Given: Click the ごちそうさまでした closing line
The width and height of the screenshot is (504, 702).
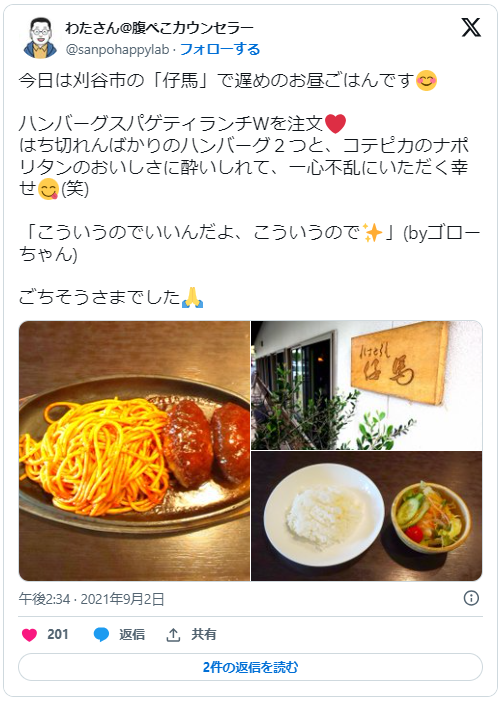Looking at the screenshot, I should coord(111,297).
